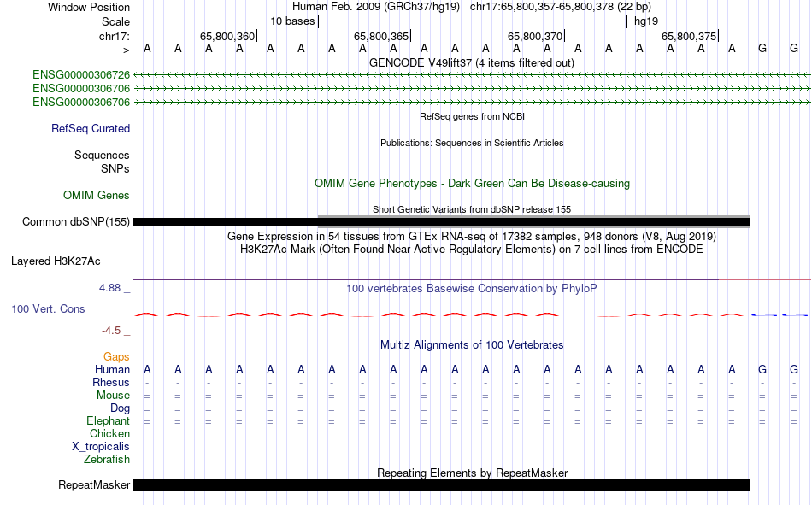Select the 65,800,370 position marker
This screenshot has width=812, height=505.
(x=535, y=36)
